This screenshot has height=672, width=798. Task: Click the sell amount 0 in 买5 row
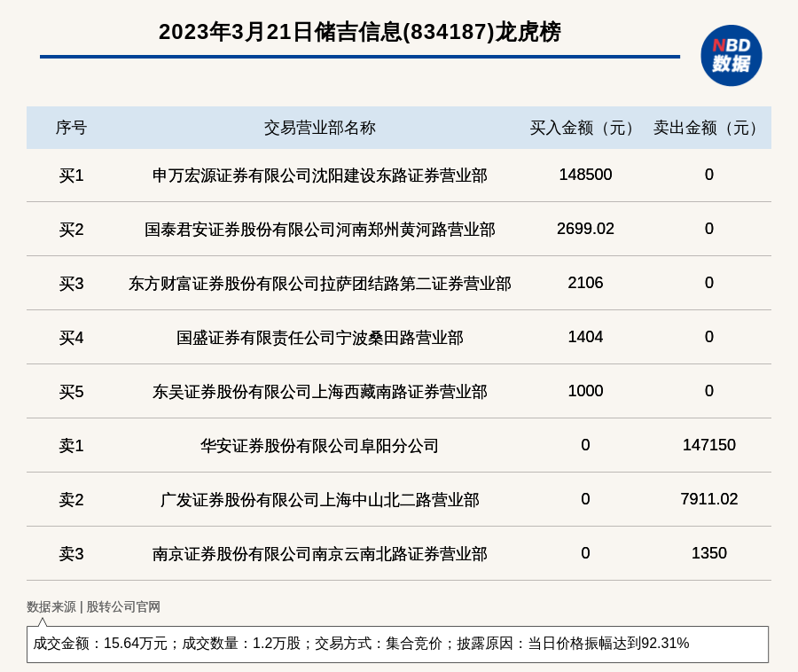point(709,391)
